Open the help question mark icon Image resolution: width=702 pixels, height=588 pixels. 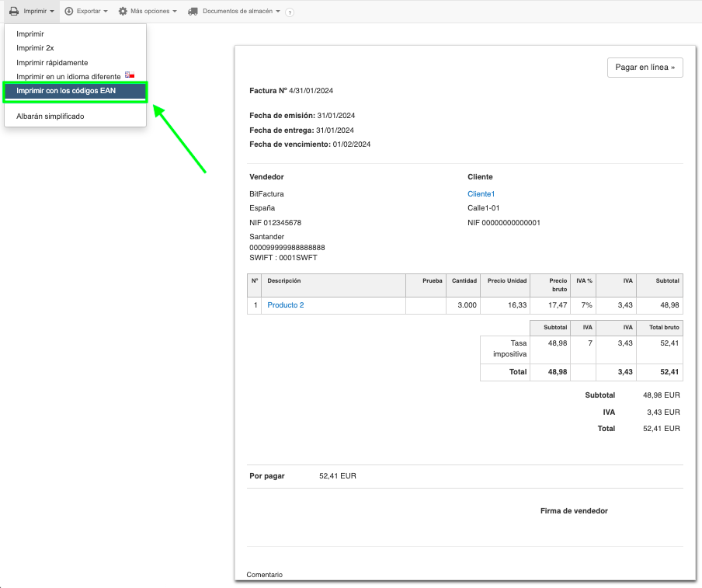click(x=290, y=12)
